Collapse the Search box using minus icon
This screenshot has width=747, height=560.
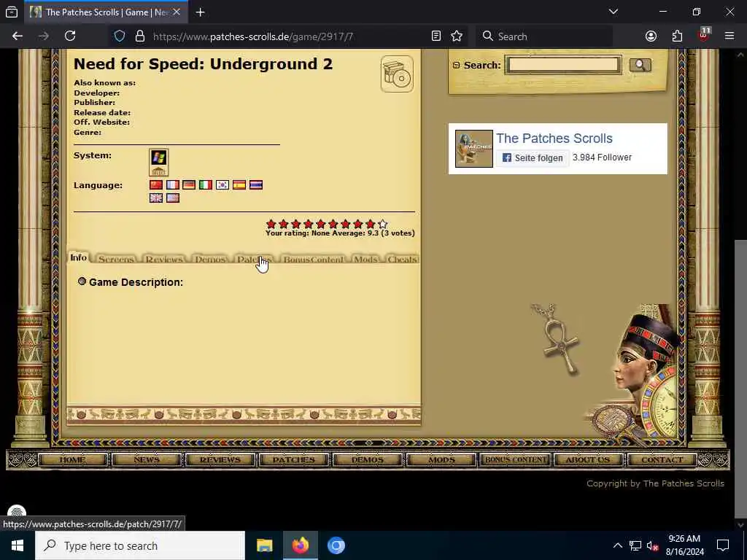(457, 65)
